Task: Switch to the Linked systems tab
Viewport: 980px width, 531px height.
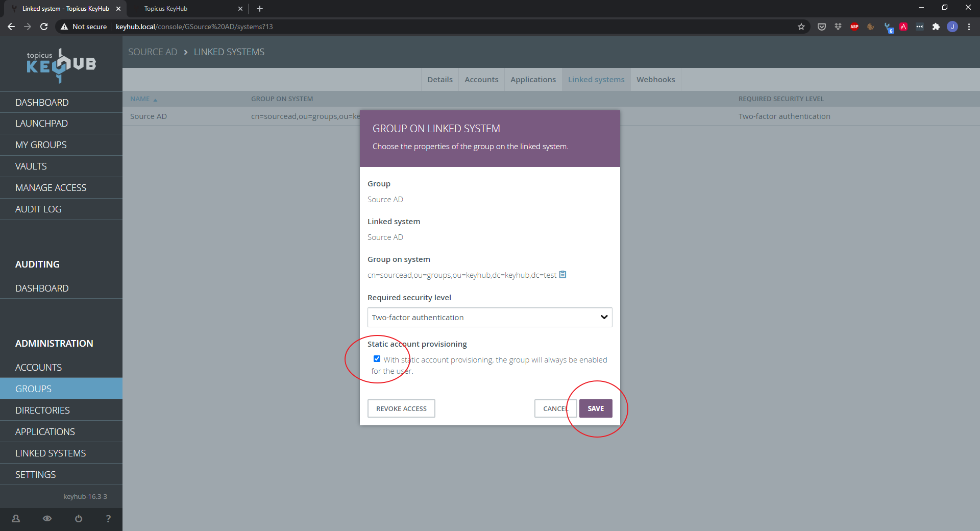Action: coord(596,80)
